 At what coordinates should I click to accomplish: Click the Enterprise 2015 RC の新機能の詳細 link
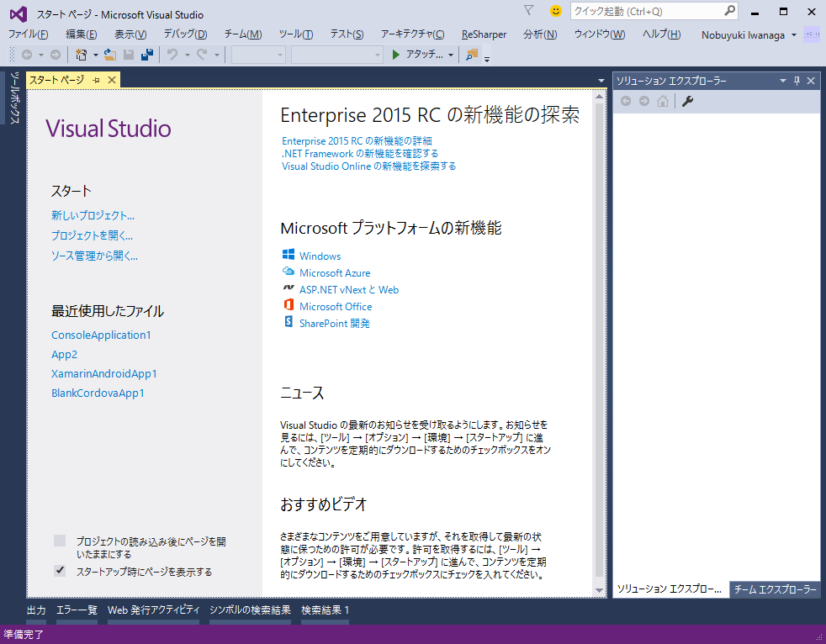coord(357,140)
